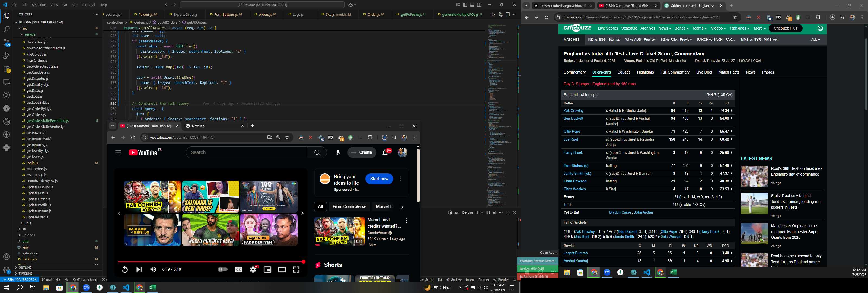The height and width of the screenshot is (293, 868).
Task: Open VS Code Accounts icon in activity bar
Action: pos(7,257)
